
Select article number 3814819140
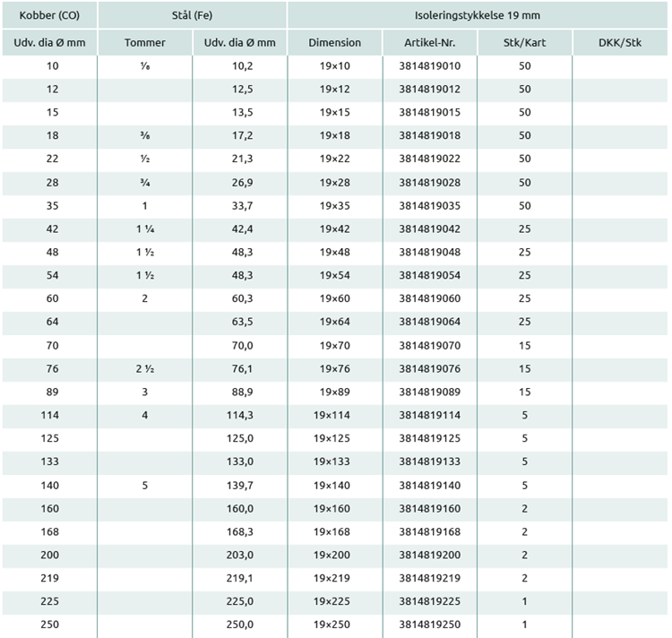tap(430, 485)
